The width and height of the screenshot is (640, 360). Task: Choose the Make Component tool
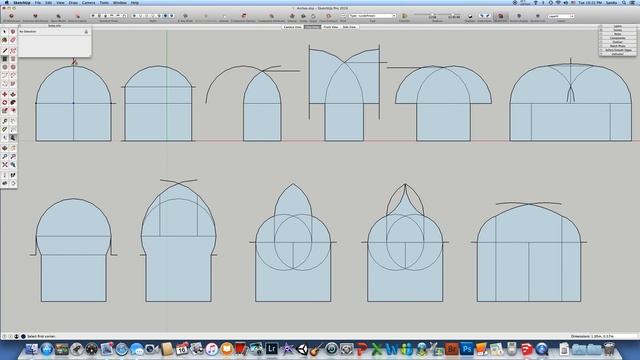tap(13, 32)
